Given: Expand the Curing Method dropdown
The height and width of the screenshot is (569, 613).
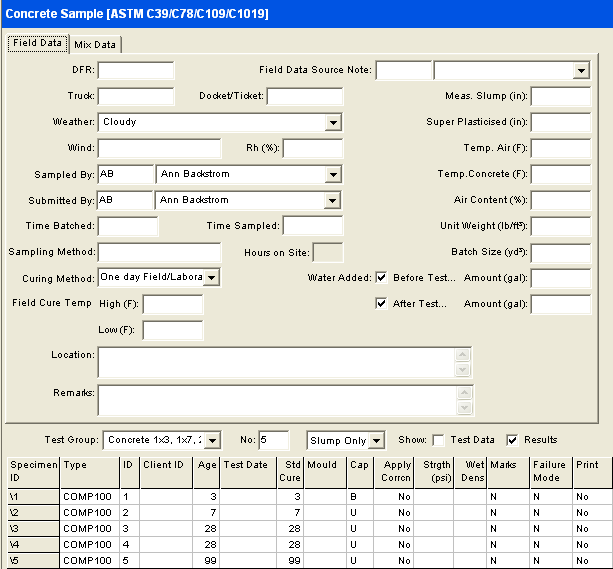Looking at the screenshot, I should point(211,277).
